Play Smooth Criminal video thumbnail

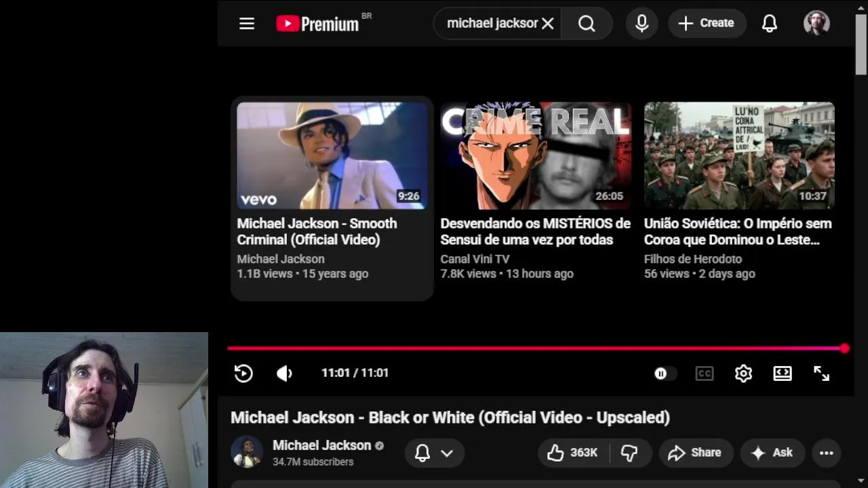coord(332,155)
